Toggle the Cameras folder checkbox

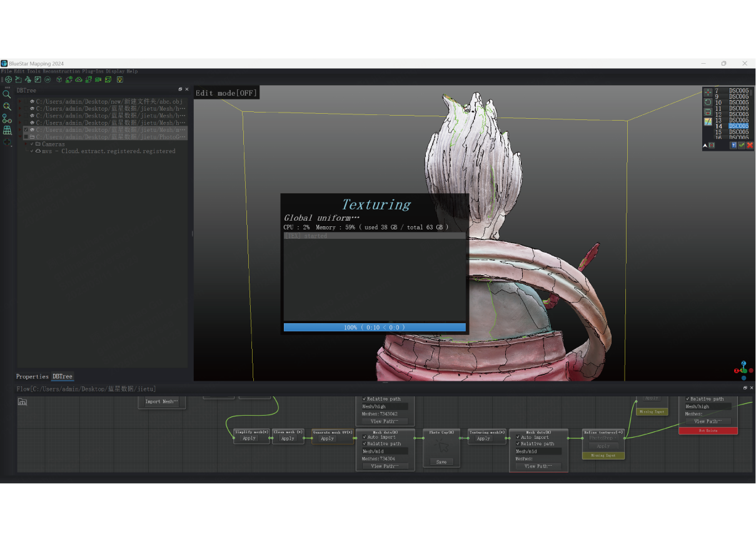click(32, 144)
